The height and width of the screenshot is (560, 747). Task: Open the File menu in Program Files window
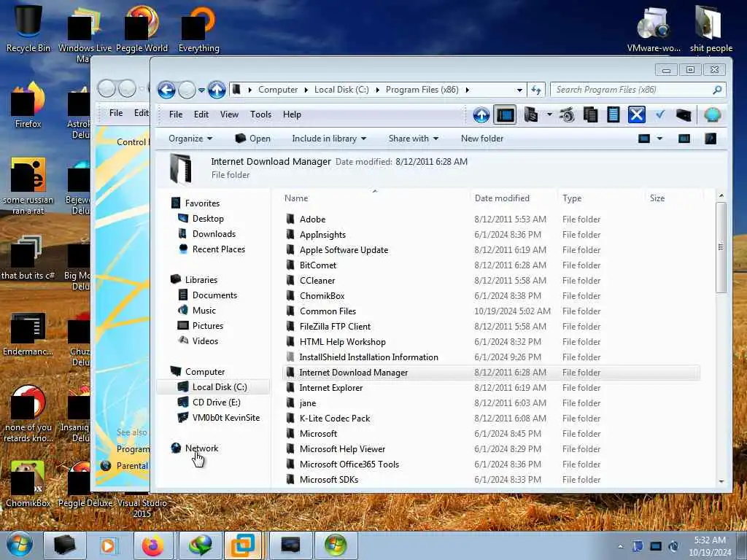click(176, 114)
